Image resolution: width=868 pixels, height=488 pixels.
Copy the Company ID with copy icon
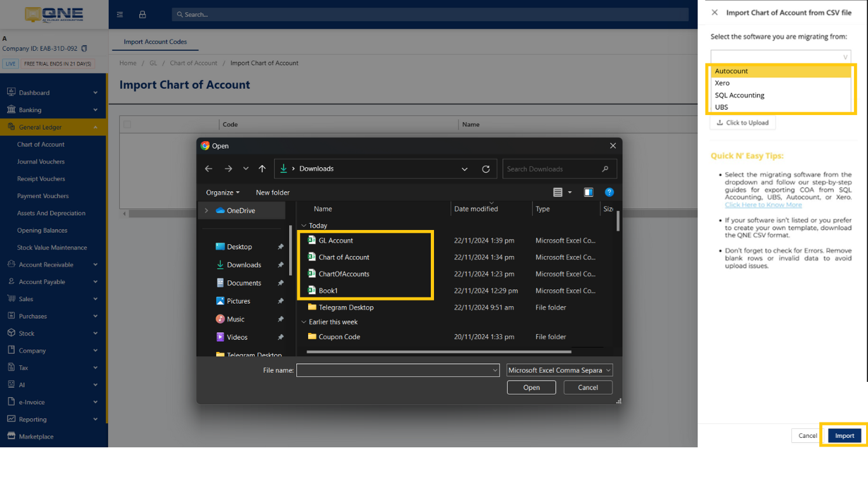point(85,48)
